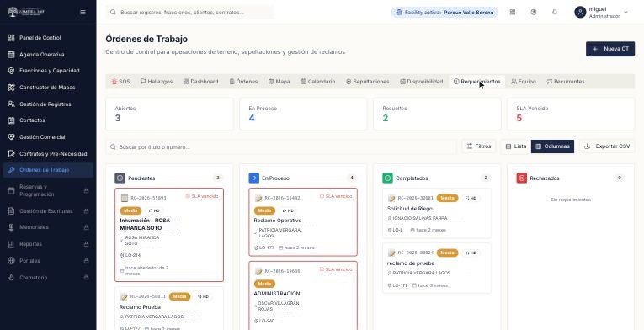Image resolution: width=644 pixels, height=330 pixels.
Task: Switch to the Calendario tab
Action: pyautogui.click(x=318, y=82)
